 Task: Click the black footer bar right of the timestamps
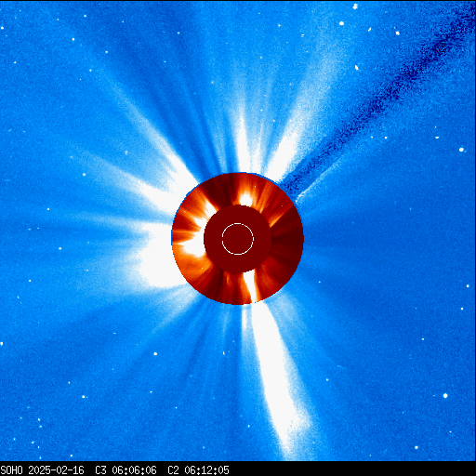[353, 470]
